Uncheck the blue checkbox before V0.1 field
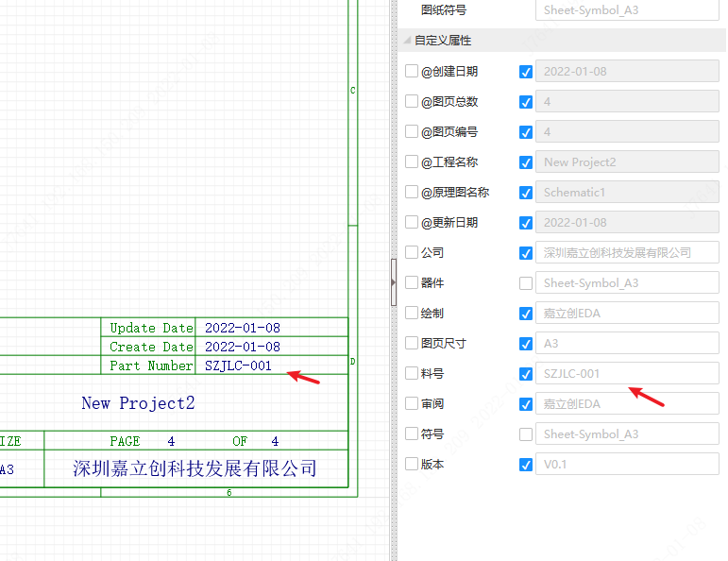Image resolution: width=728 pixels, height=561 pixels. click(x=526, y=465)
